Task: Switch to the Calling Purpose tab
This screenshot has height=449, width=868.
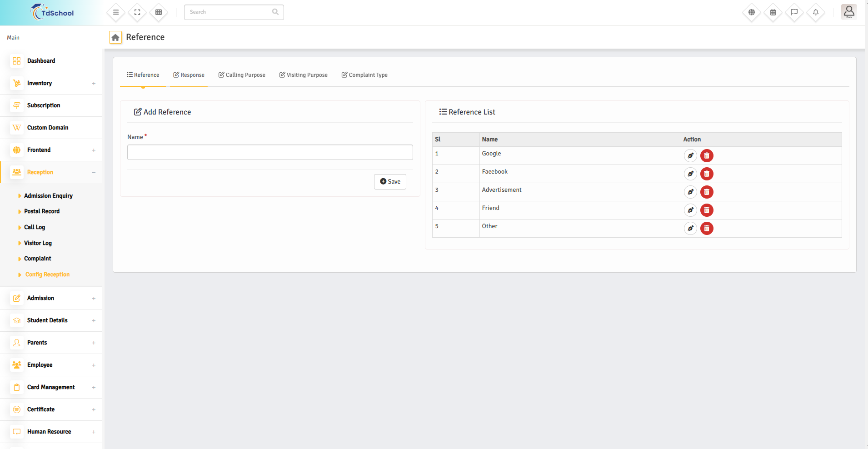Action: 242,75
